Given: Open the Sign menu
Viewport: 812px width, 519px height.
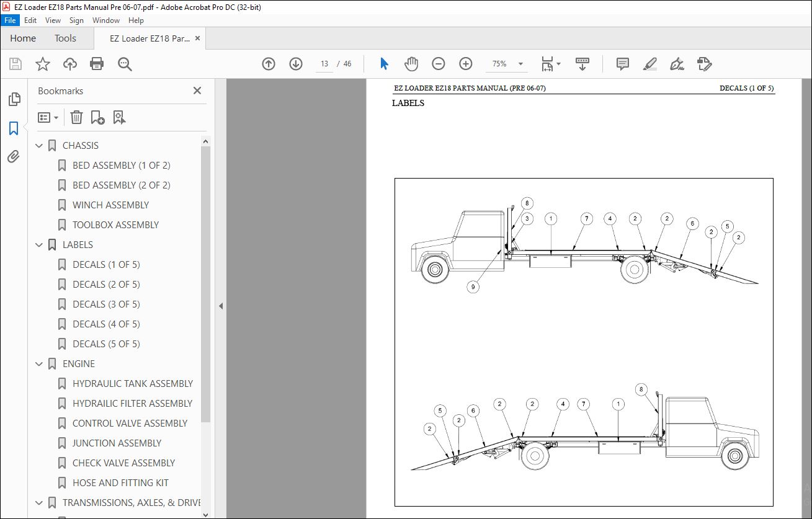Looking at the screenshot, I should (76, 20).
